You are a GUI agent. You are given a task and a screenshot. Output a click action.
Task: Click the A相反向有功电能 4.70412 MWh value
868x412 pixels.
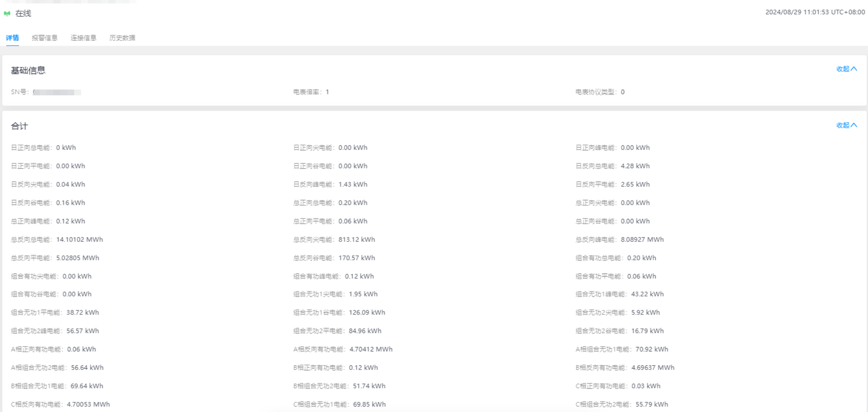(371, 349)
